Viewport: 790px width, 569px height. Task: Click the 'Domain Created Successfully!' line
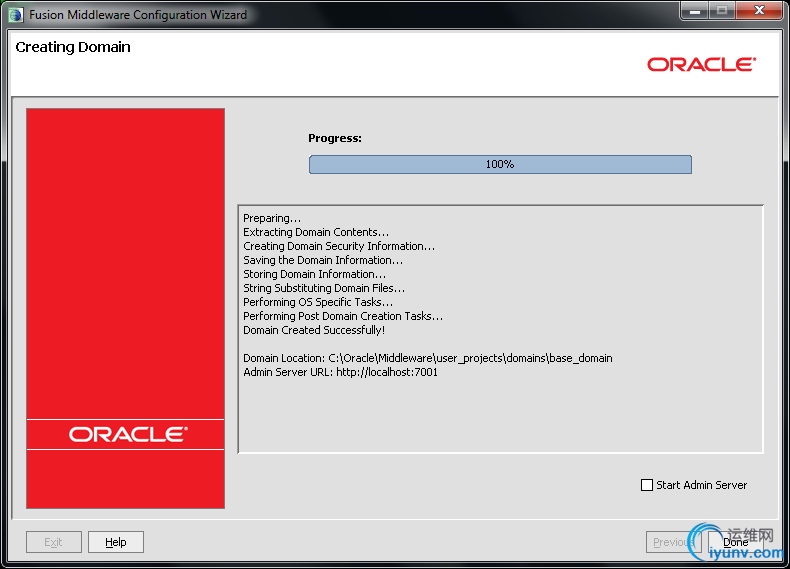pyautogui.click(x=314, y=330)
